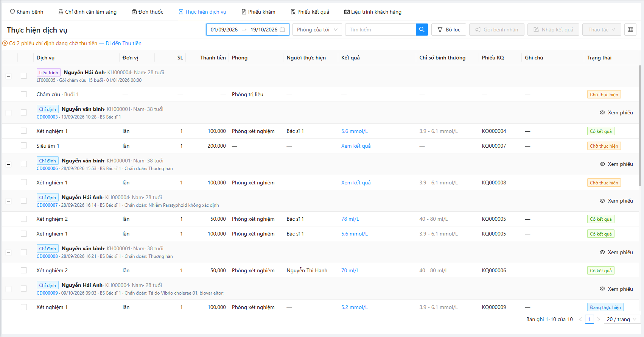
Task: Click the eye icon for CD000007
Action: (x=602, y=201)
